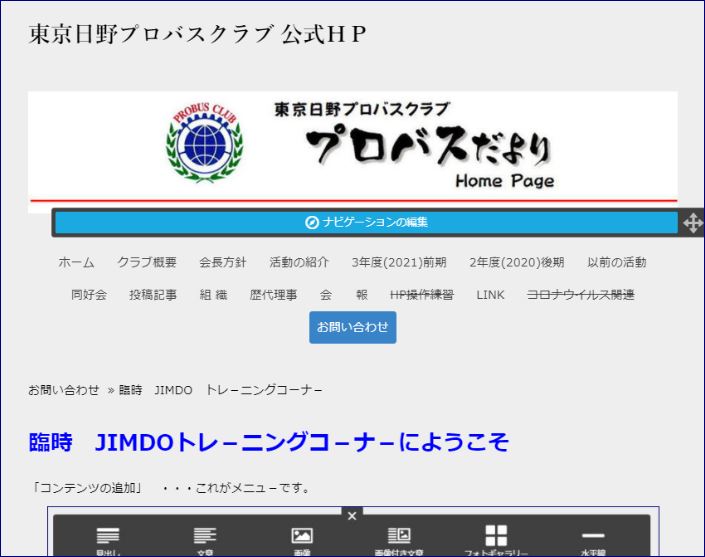Close the content element menu with X
705x557 pixels.
pyautogui.click(x=352, y=516)
